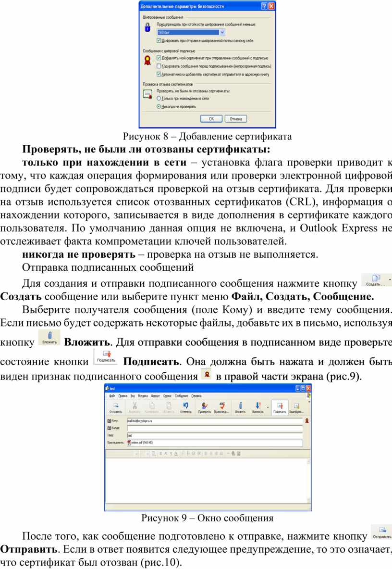Viewport: 392px width, 569px height.
Task: Select 'Никогда не проверять' radio option
Action: click(x=159, y=106)
